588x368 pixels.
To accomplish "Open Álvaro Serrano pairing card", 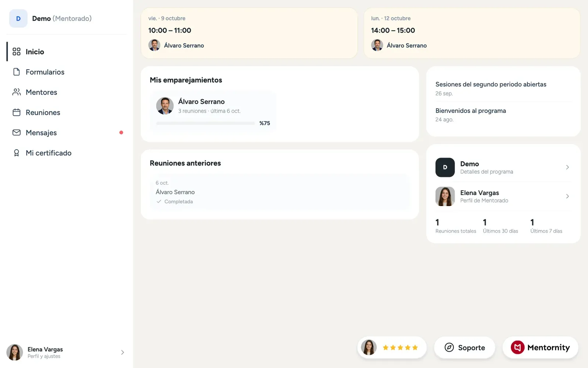I will [x=213, y=111].
